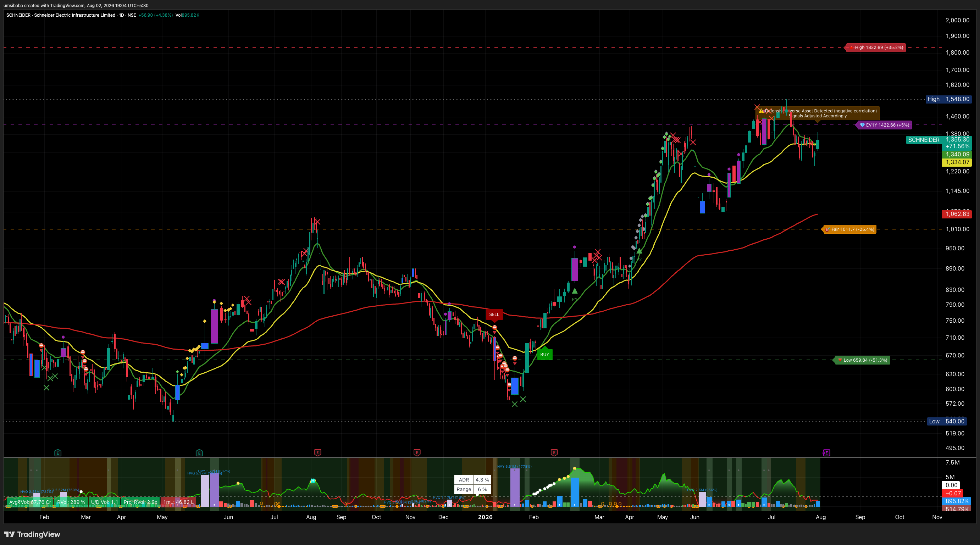980x545 pixels.
Task: Click the Vol 895.82K header value
Action: click(x=187, y=15)
